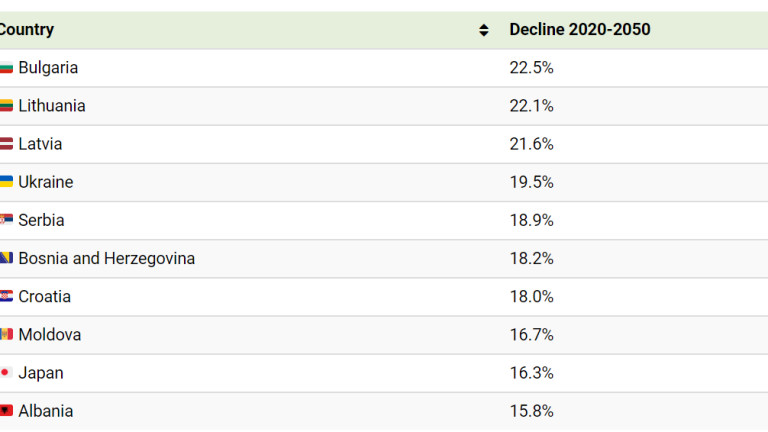Click the Bosnia and Herzegovina flag icon
768x432 pixels.
point(6,259)
